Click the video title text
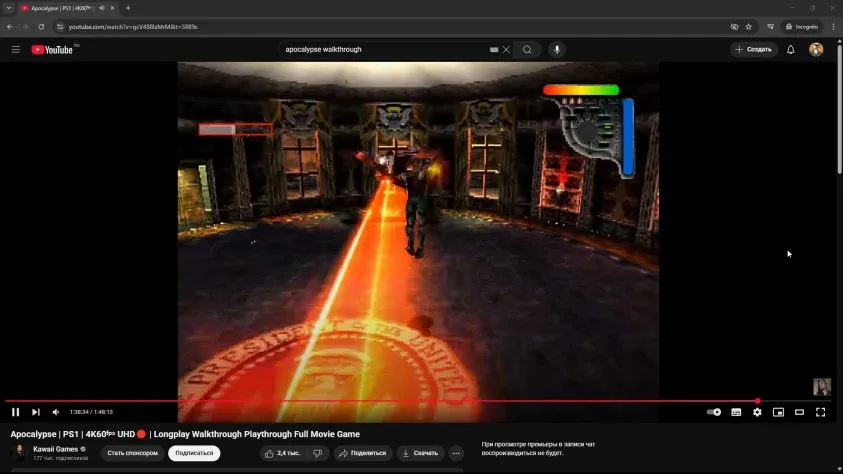Viewport: 843px width, 474px height. tap(185, 434)
